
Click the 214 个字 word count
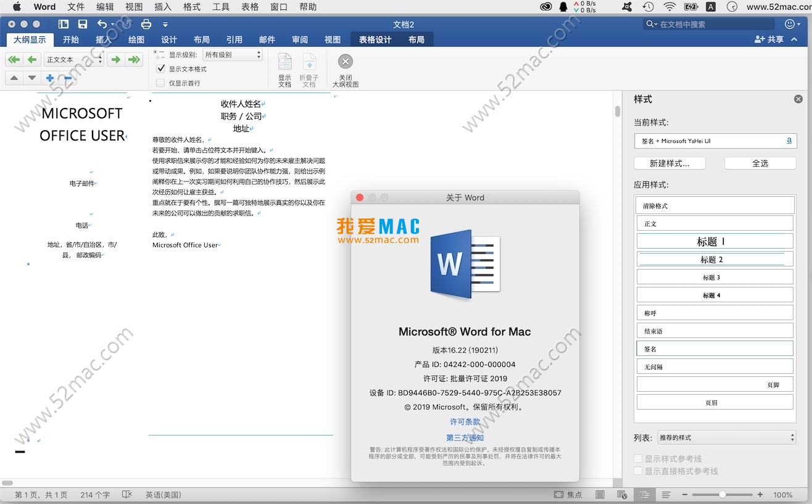(95, 495)
